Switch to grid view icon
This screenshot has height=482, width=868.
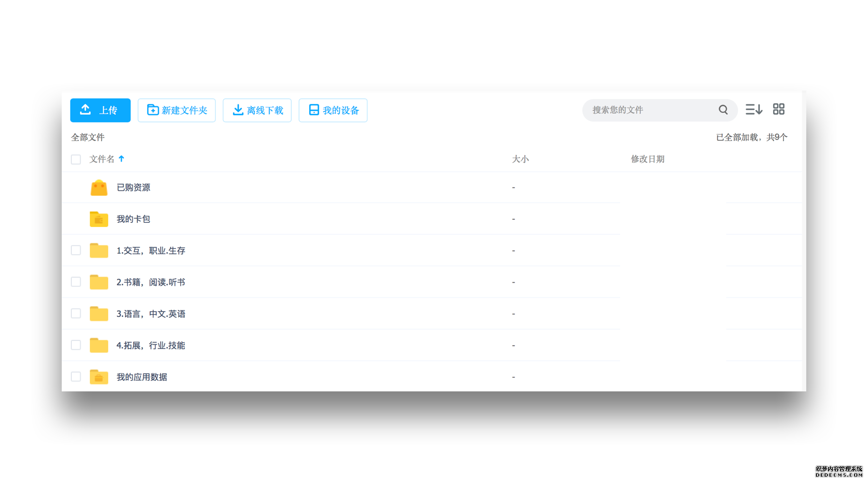tap(779, 109)
